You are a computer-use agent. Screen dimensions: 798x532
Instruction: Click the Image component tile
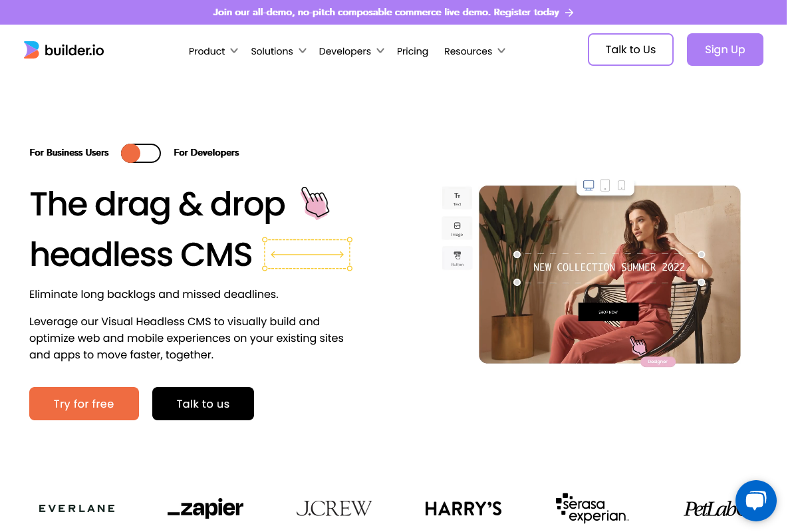coord(457,228)
